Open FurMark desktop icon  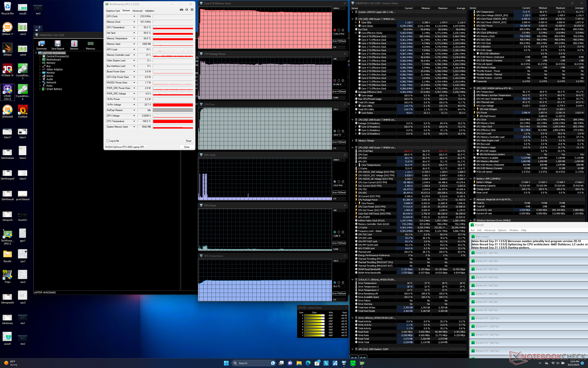pyautogui.click(x=23, y=111)
